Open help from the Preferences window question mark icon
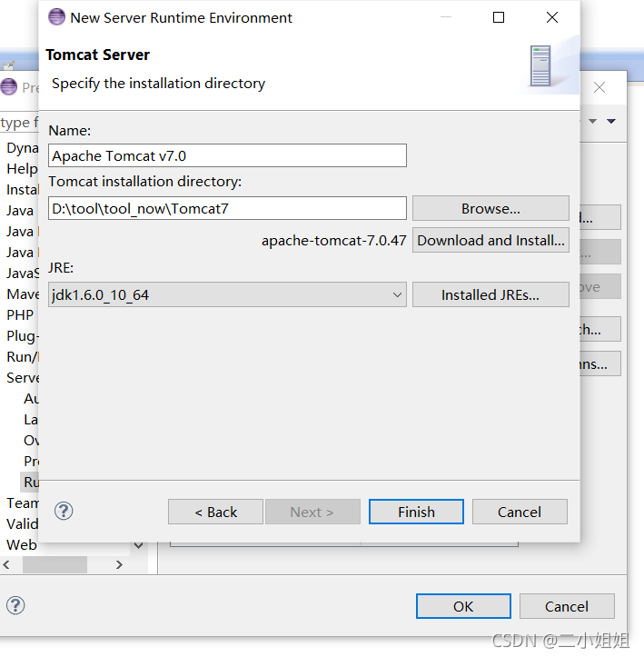Screen dimensions: 644x657 [15, 605]
